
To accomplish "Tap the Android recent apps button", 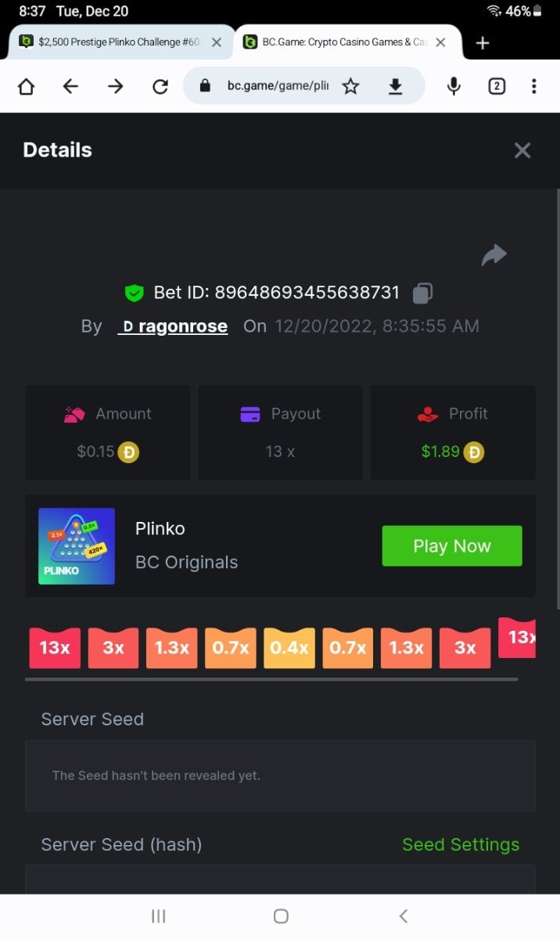I will [158, 916].
